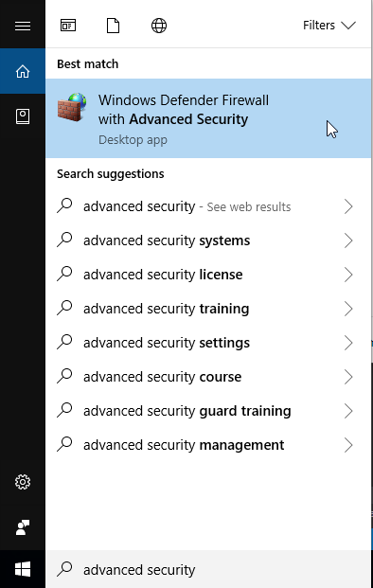The image size is (373, 588).
Task: Select the Home icon in sidebar
Action: pyautogui.click(x=23, y=71)
